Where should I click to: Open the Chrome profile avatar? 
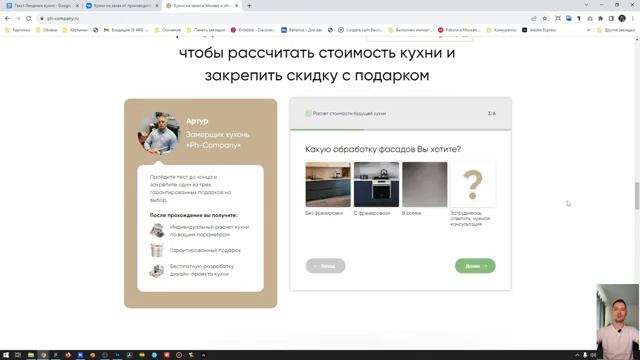pos(622,18)
